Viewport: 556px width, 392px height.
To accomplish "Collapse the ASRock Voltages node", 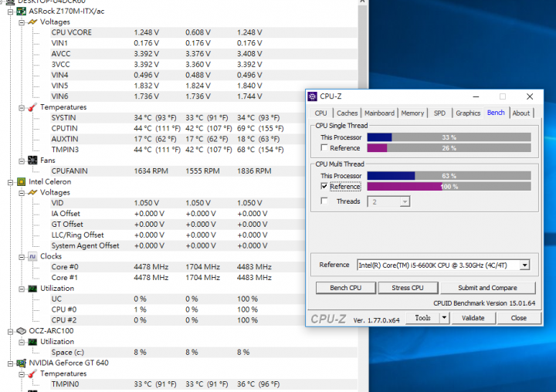I will click(x=22, y=22).
